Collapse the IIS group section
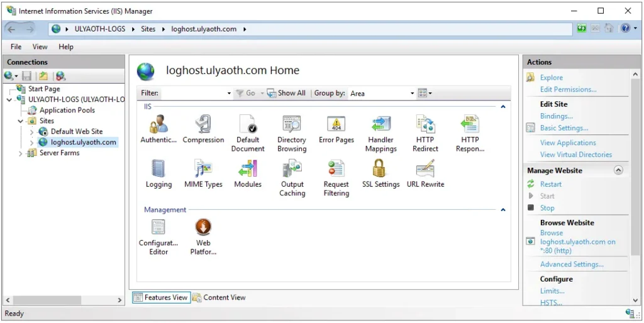 point(503,107)
